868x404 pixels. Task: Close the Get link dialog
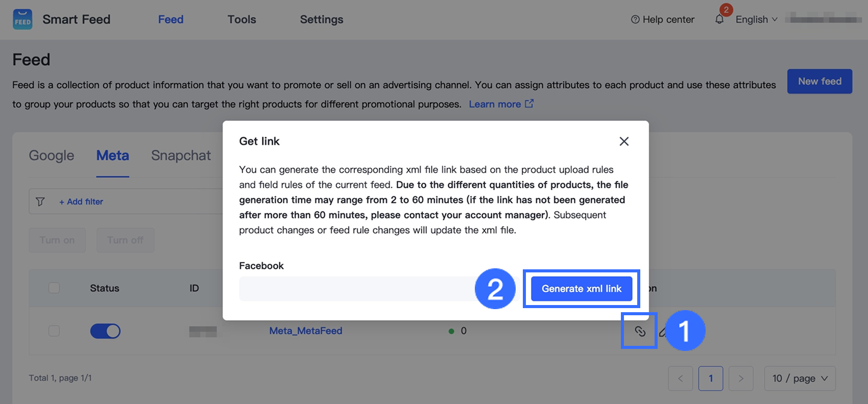624,141
